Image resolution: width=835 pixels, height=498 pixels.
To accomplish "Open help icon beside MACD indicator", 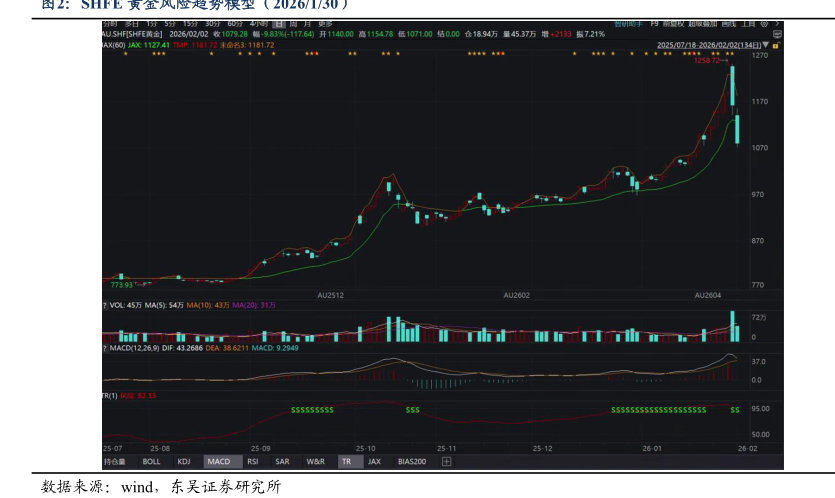I will point(105,347).
